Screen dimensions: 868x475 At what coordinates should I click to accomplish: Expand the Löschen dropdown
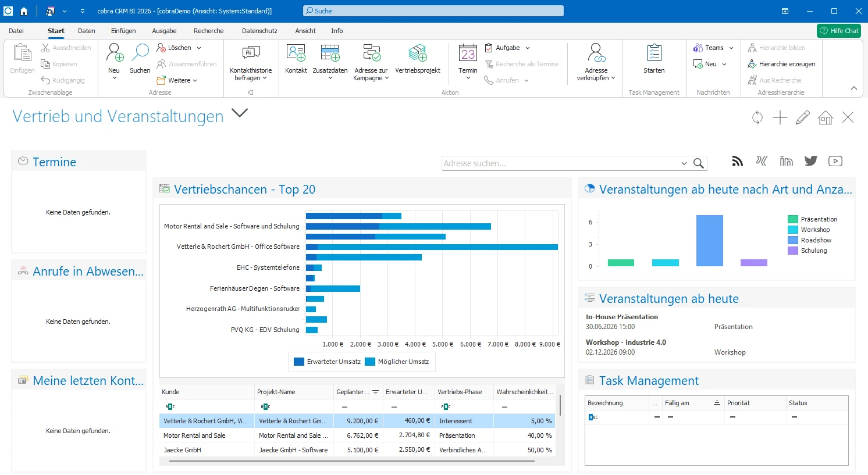click(199, 48)
